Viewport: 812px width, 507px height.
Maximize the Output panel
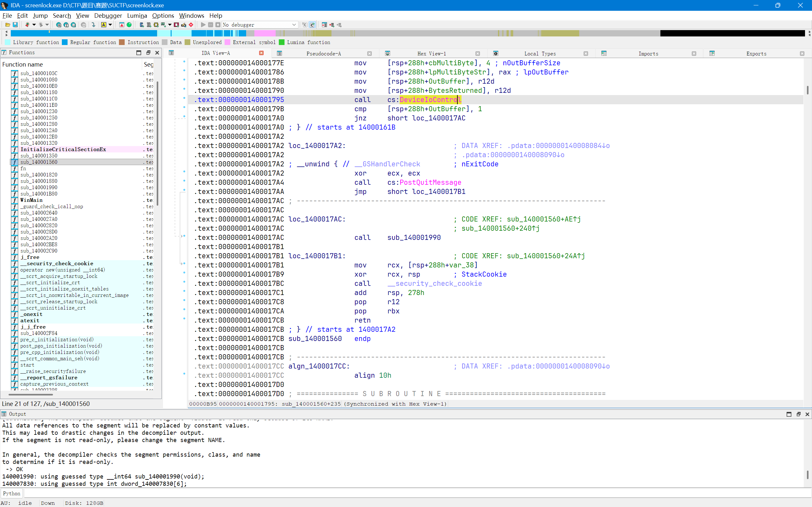pyautogui.click(x=789, y=414)
